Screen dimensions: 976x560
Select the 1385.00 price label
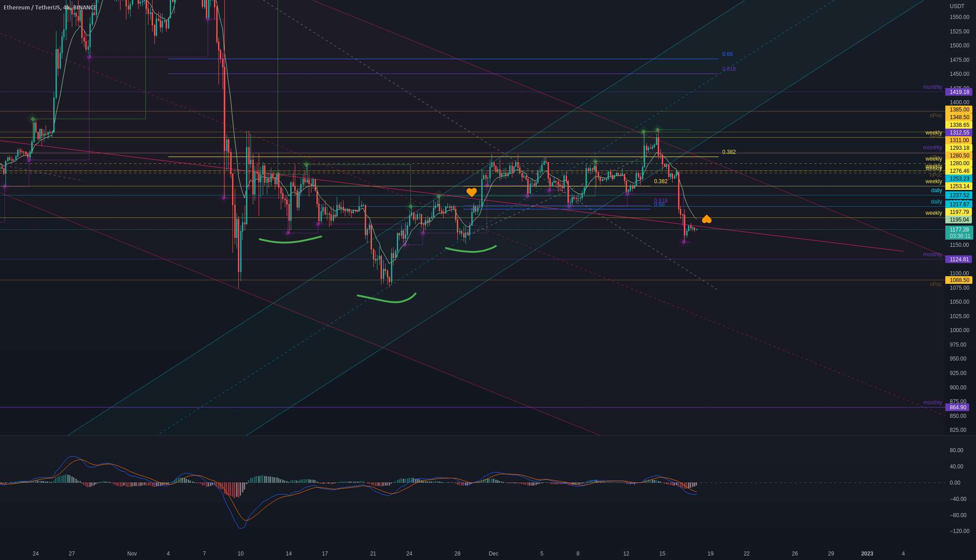(x=959, y=110)
